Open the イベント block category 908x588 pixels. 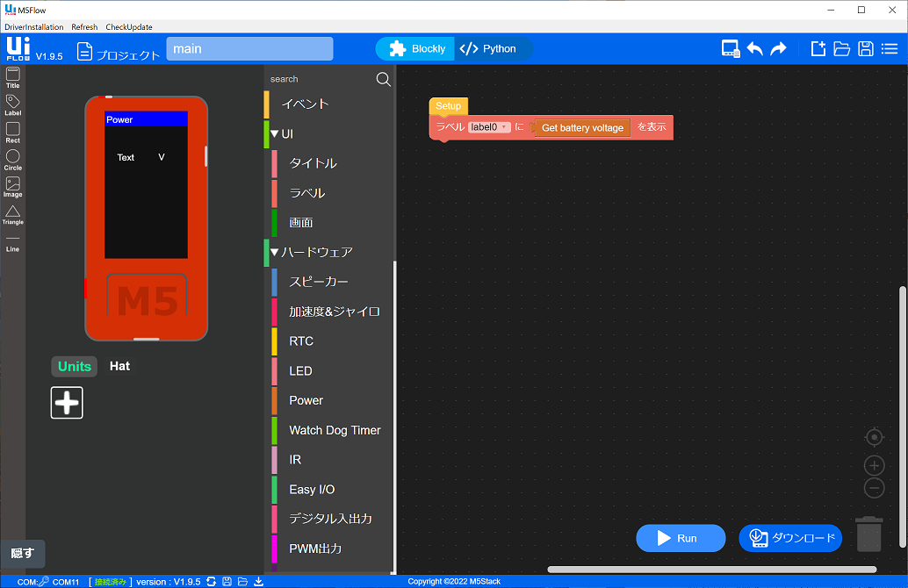pyautogui.click(x=329, y=104)
